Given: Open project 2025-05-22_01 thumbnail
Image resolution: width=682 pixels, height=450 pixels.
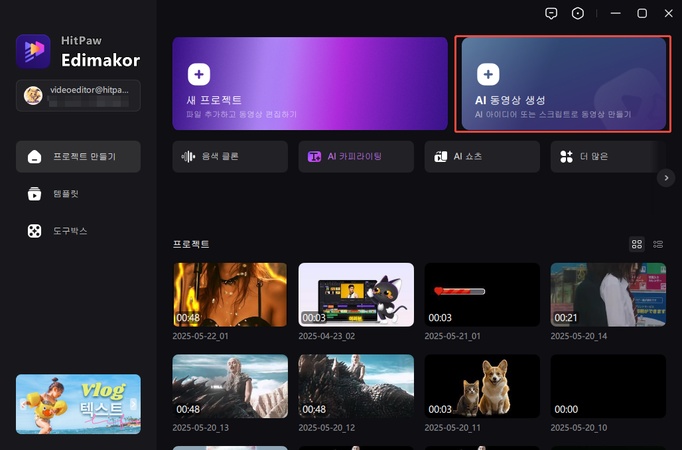Looking at the screenshot, I should 229,294.
